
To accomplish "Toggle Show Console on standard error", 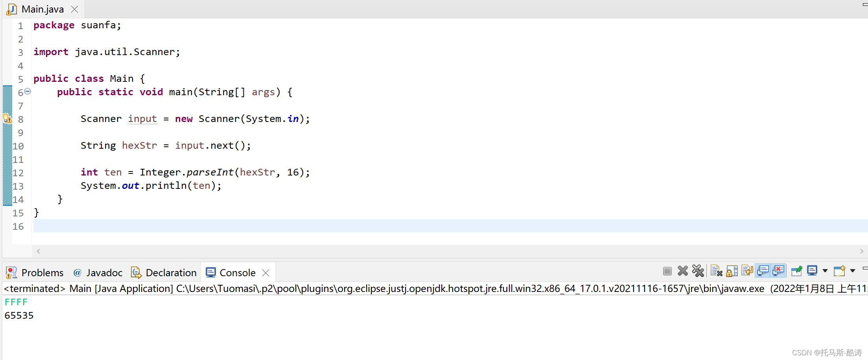I will [x=778, y=271].
